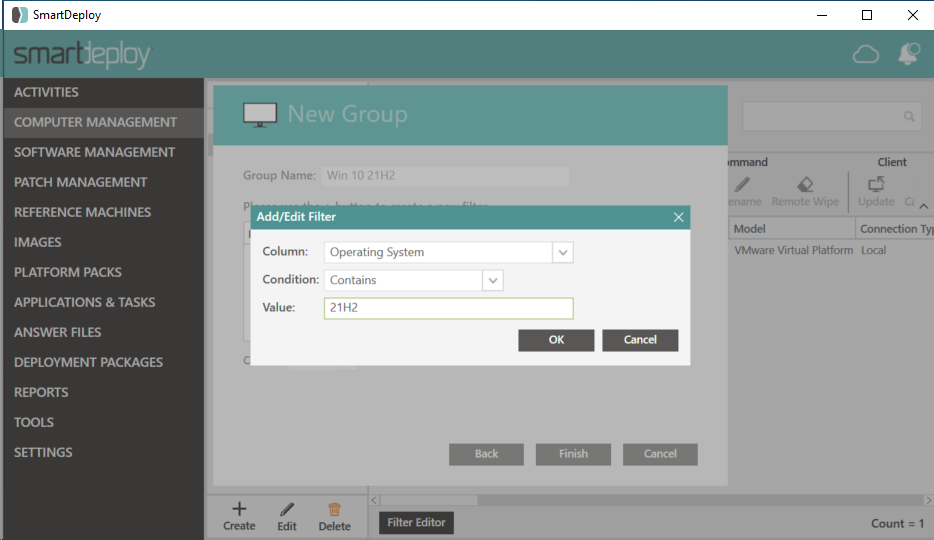Open the cloud status icon

click(865, 55)
